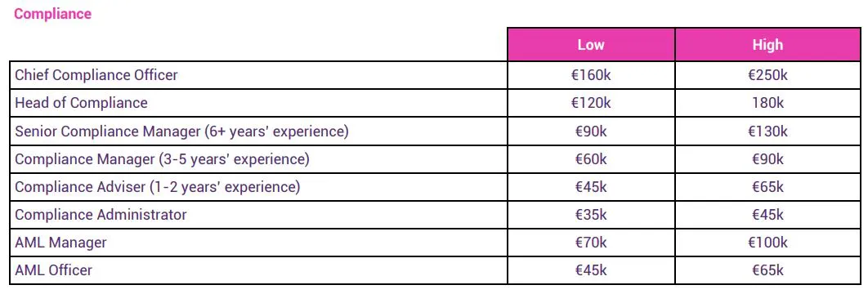The height and width of the screenshot is (294, 868).
Task: Click the Head of Compliance row label
Action: pyautogui.click(x=82, y=103)
